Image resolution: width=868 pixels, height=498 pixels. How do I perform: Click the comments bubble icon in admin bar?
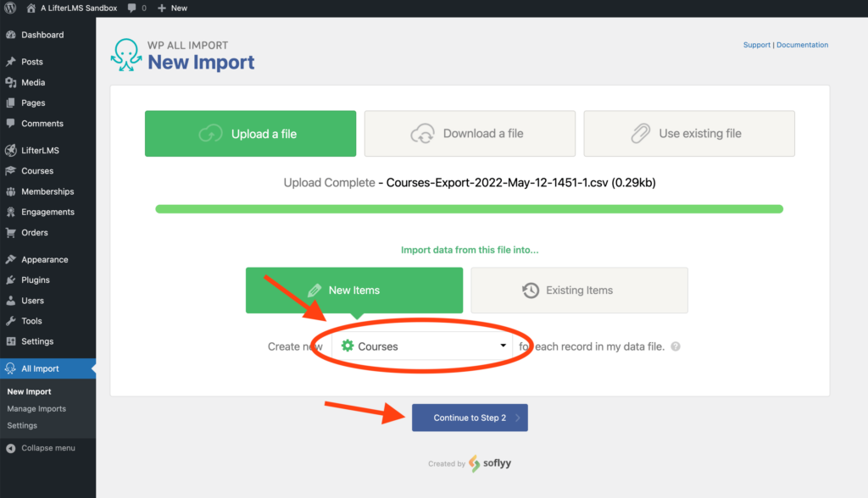(131, 8)
